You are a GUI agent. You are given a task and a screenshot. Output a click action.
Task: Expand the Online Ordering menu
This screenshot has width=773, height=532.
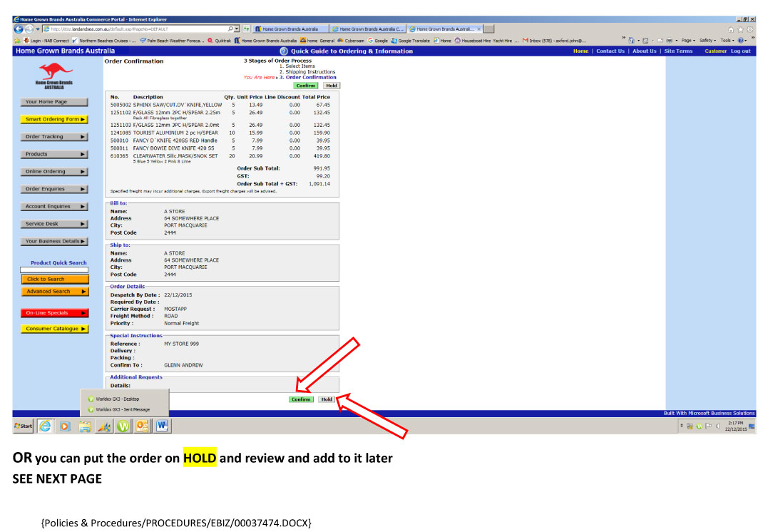[x=54, y=172]
